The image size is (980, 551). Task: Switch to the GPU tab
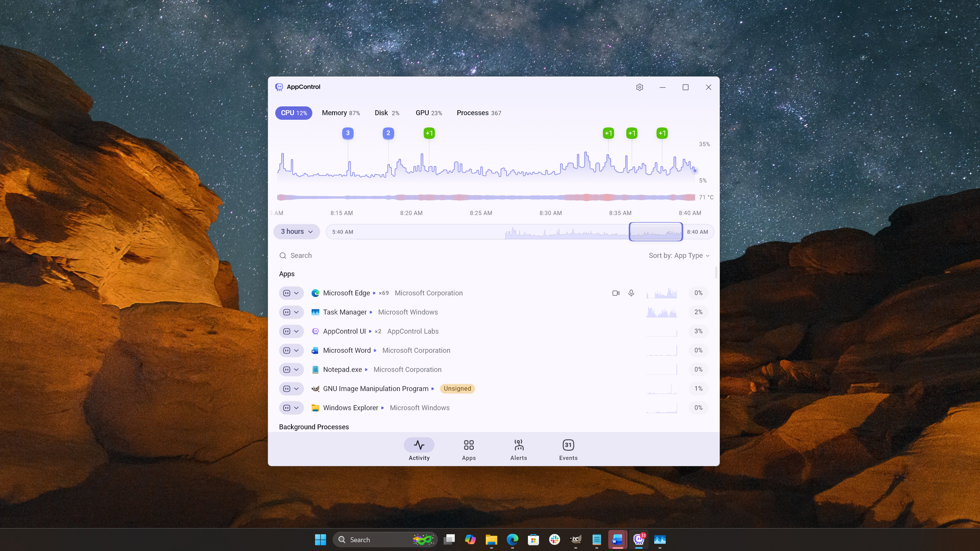pyautogui.click(x=428, y=113)
